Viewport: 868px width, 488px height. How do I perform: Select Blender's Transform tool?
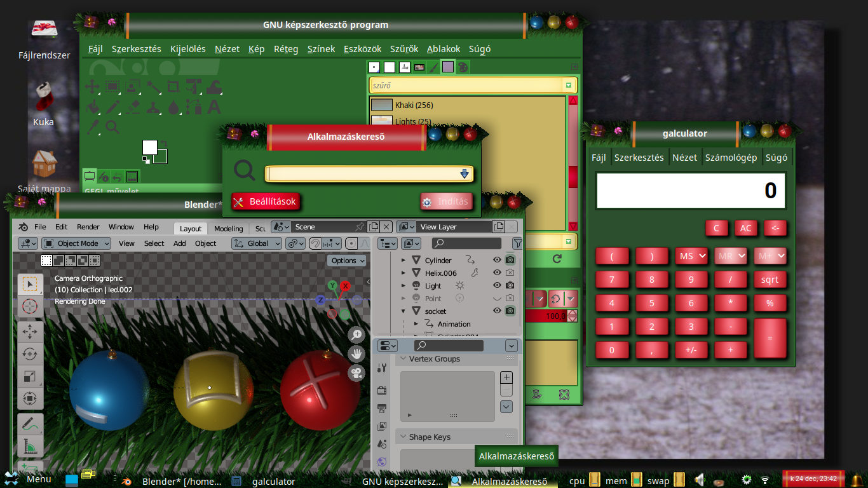click(30, 398)
